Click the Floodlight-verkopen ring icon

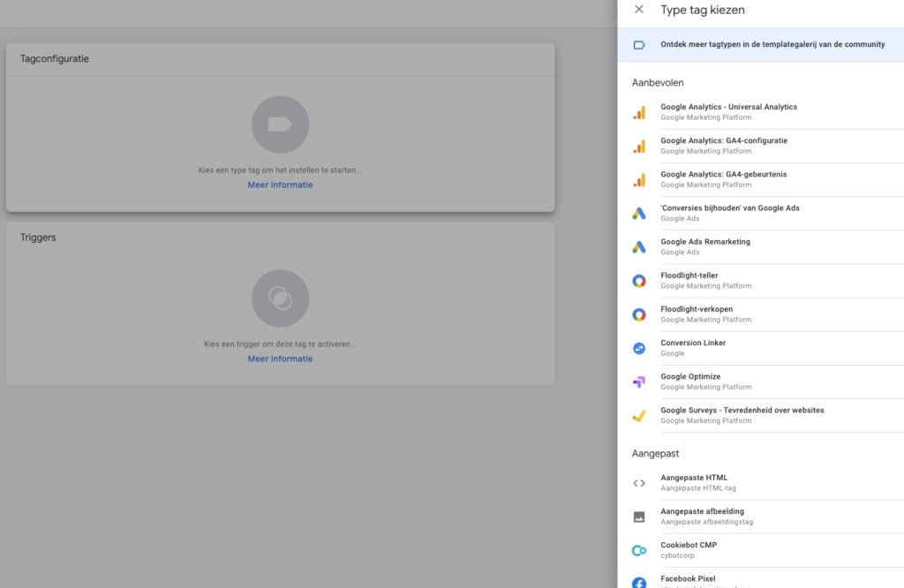click(639, 315)
